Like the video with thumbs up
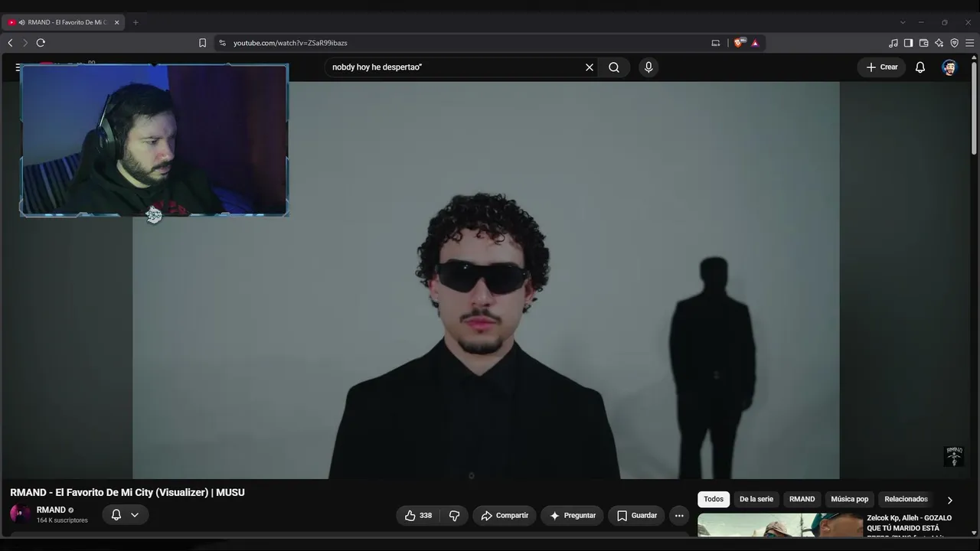This screenshot has width=980, height=551. [x=419, y=516]
